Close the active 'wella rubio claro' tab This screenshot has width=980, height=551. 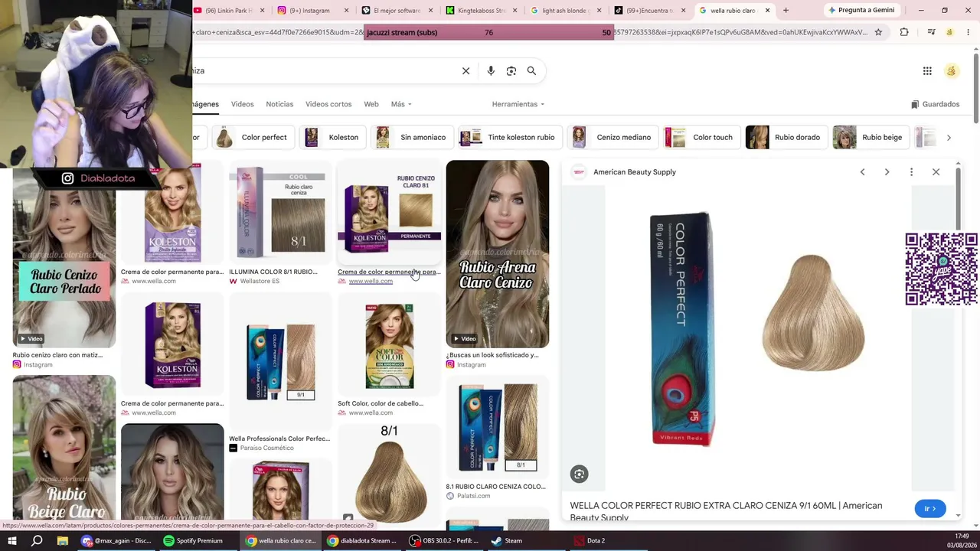(x=767, y=11)
